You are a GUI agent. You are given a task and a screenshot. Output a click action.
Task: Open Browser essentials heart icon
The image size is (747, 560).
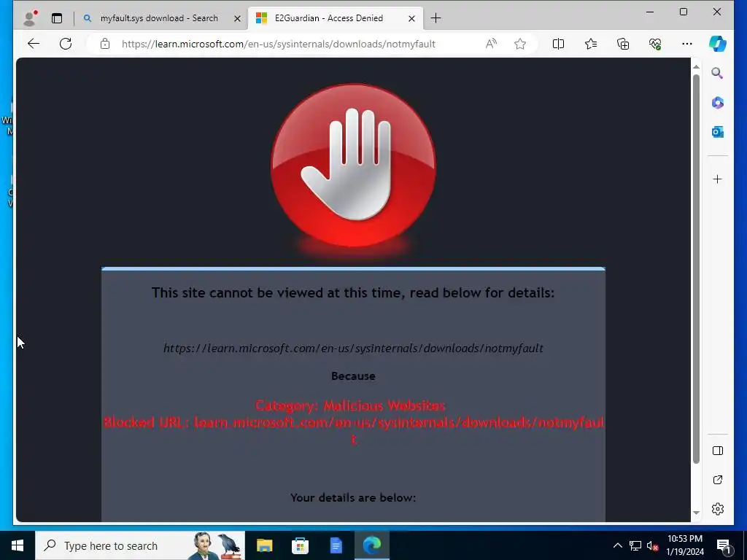[x=655, y=44]
